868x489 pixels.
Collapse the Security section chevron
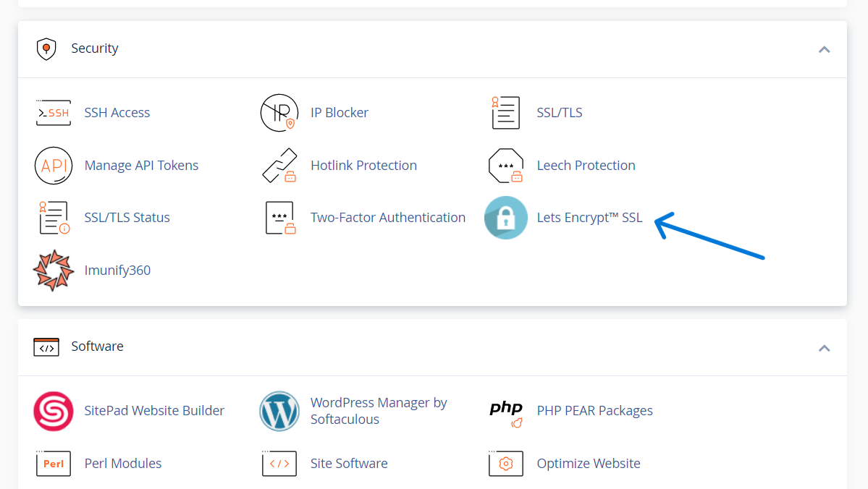pyautogui.click(x=825, y=50)
